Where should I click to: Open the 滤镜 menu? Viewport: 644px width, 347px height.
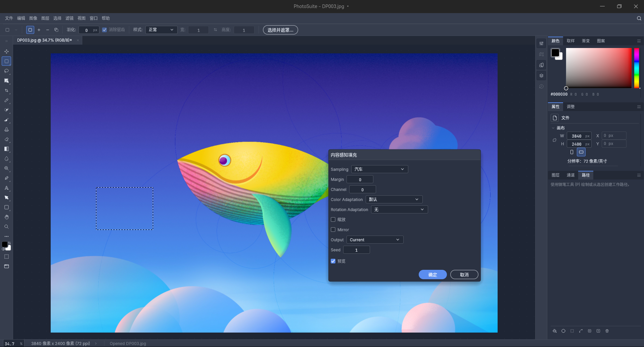pos(70,18)
